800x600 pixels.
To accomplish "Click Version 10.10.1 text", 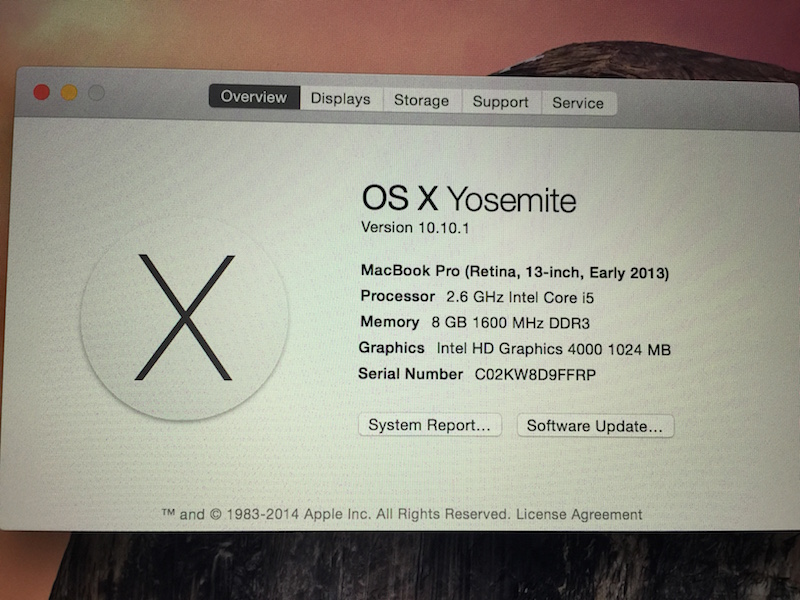I will point(415,227).
